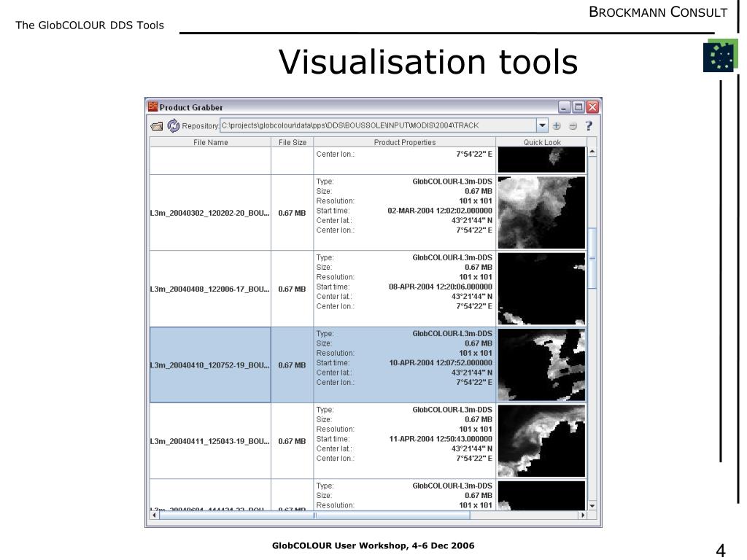Viewport: 747px width, 560px height.
Task: Click the Product Grabber title bar icon
Action: (x=153, y=106)
